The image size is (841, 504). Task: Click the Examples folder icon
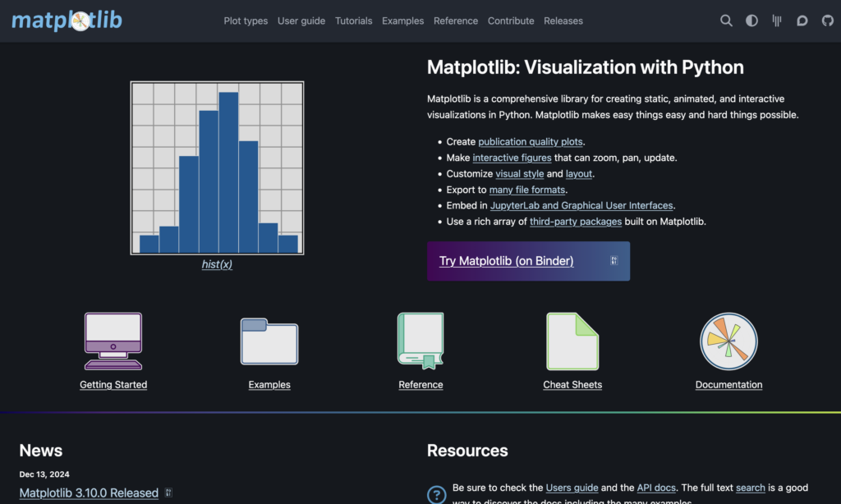(269, 341)
